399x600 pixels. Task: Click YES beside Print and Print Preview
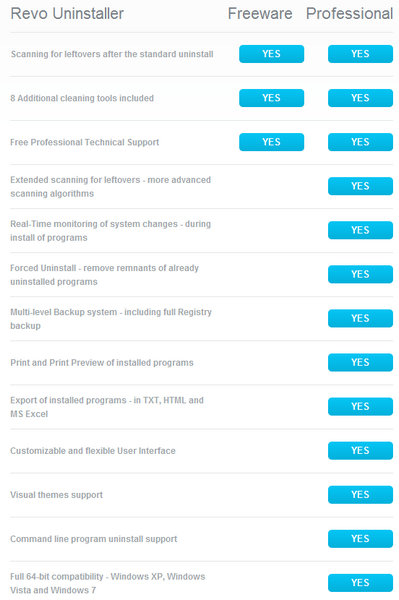(x=360, y=362)
